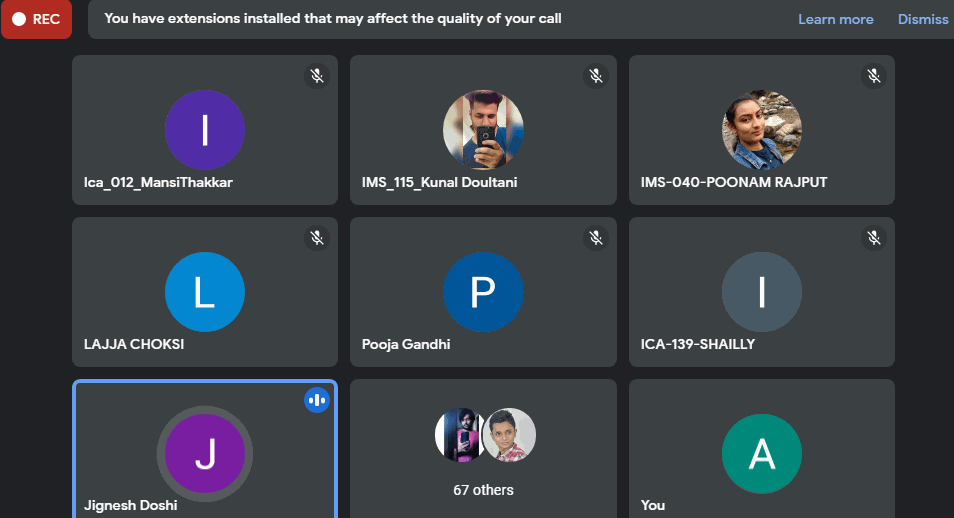This screenshot has width=954, height=518.
Task: Click muted mic icon on Kunal Doultani tile
Action: coord(596,76)
